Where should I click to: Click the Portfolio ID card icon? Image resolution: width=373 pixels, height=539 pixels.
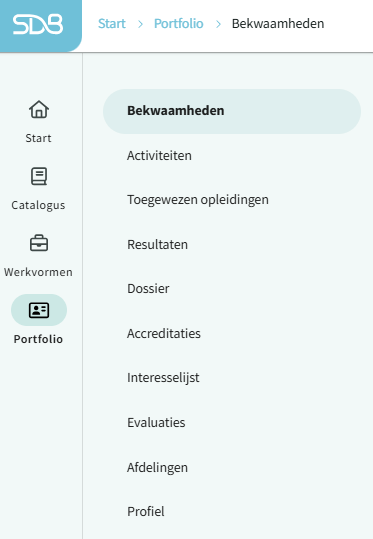39,310
